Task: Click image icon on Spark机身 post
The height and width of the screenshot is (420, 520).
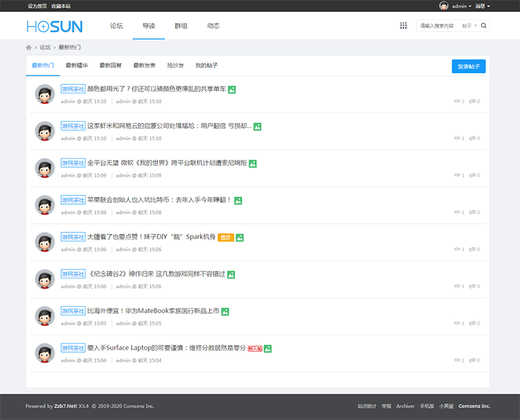Action: pyautogui.click(x=240, y=238)
